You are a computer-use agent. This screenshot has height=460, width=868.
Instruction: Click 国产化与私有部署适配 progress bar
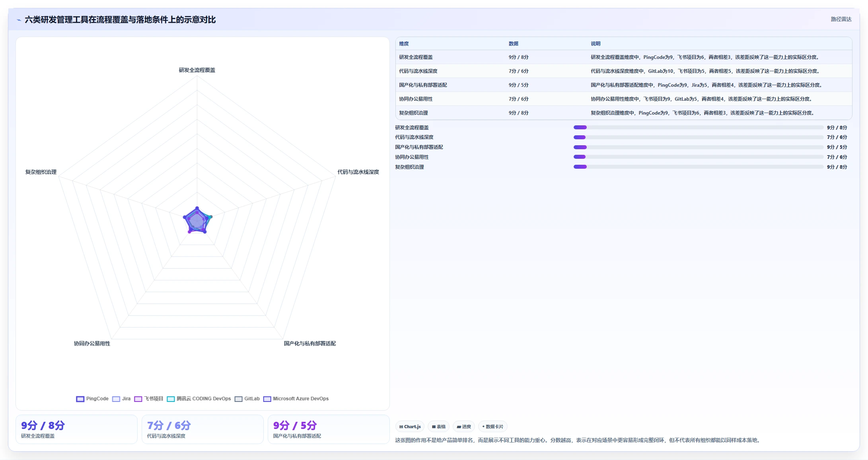point(698,147)
